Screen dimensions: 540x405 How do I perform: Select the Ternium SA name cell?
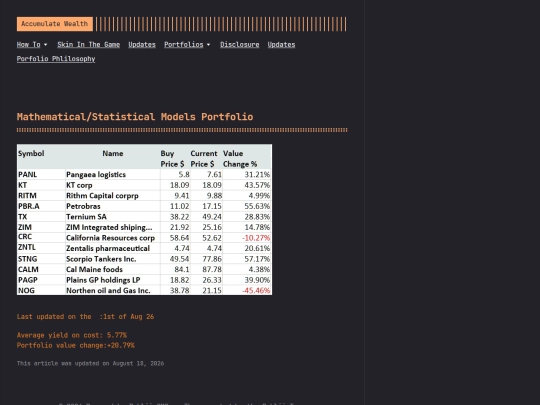(x=113, y=217)
